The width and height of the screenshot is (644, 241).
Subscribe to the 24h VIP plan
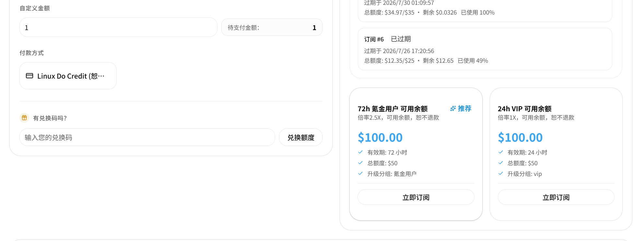(556, 197)
